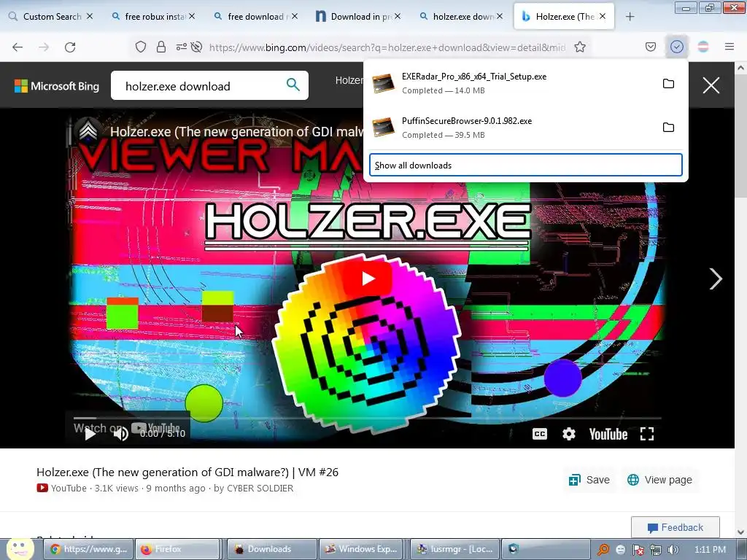Open the Firefox taskbar button
The width and height of the screenshot is (747, 560).
click(177, 549)
